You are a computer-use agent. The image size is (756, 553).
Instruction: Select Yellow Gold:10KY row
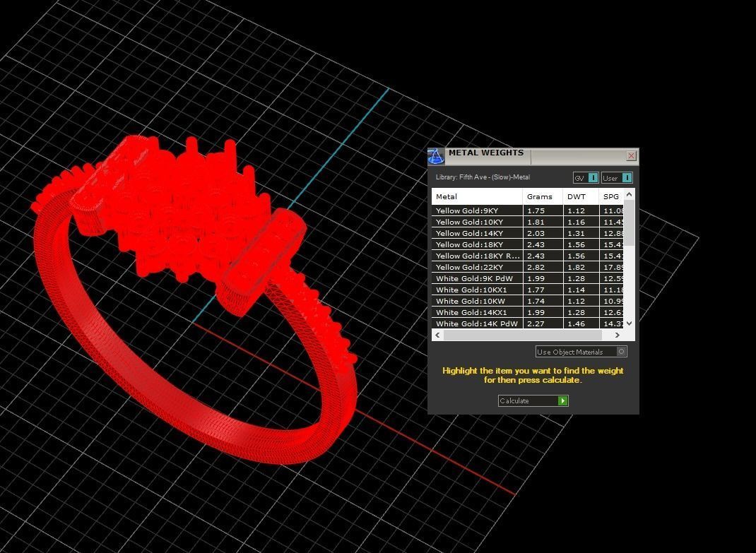528,222
